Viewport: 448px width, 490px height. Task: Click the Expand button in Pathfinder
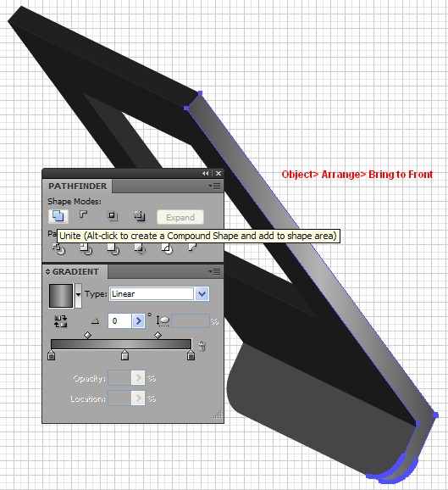point(180,217)
